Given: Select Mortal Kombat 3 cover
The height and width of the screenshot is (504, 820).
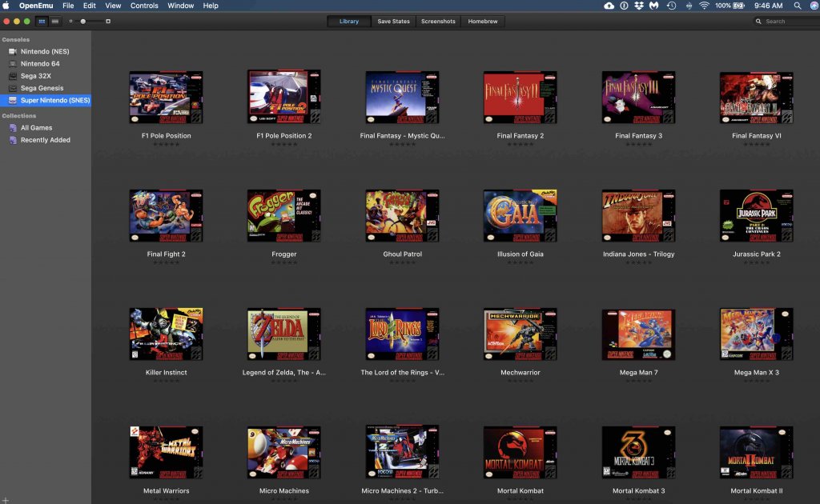Looking at the screenshot, I should pyautogui.click(x=638, y=452).
